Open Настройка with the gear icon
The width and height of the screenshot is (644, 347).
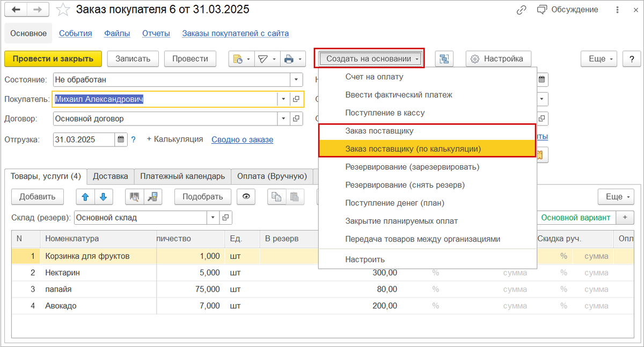(x=498, y=59)
